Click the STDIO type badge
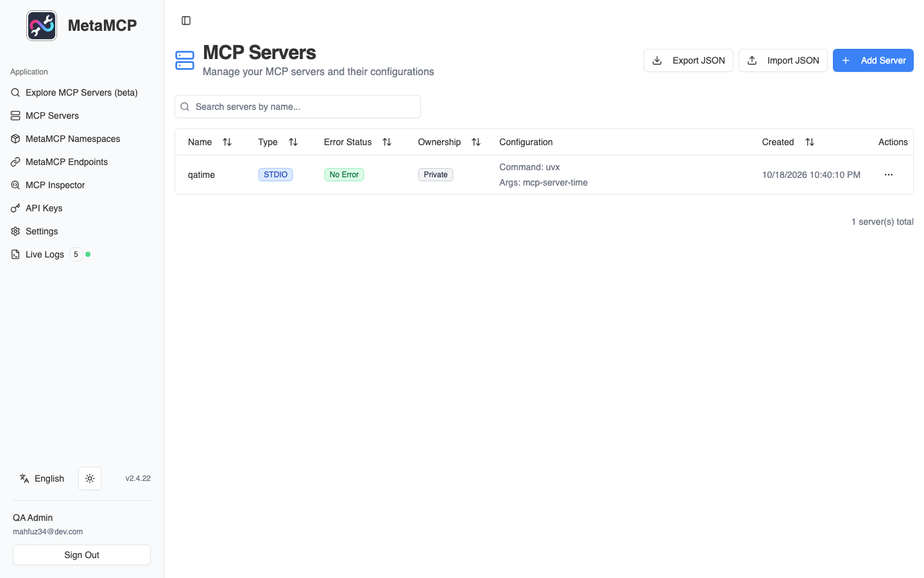The width and height of the screenshot is (924, 578). click(275, 175)
